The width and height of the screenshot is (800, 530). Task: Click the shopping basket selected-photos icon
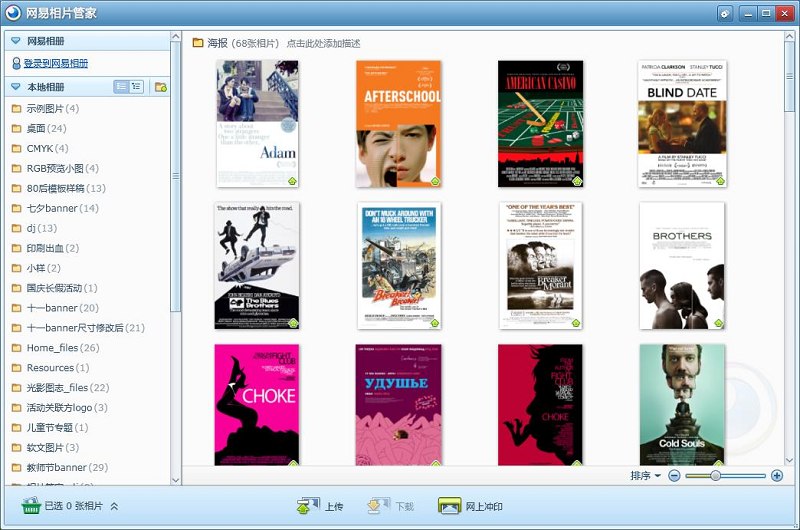coord(31,506)
